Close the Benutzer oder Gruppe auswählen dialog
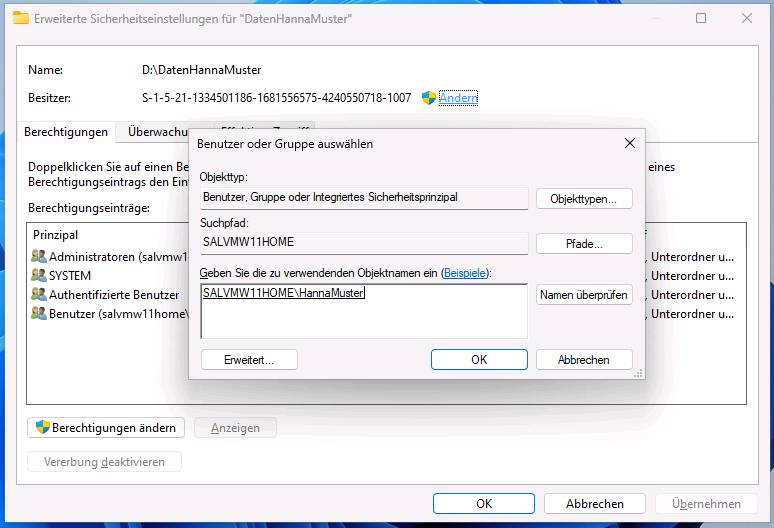 point(629,144)
